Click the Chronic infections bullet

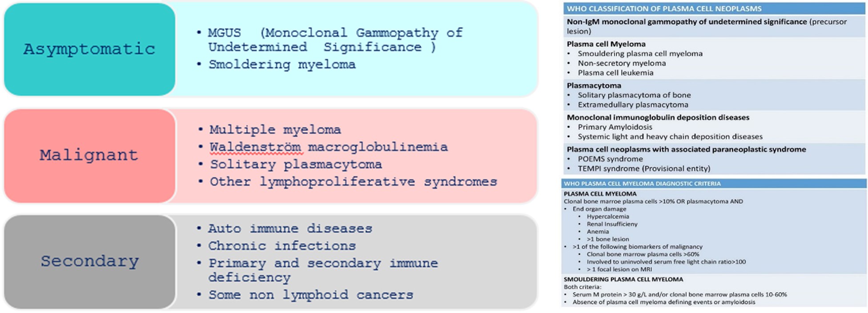click(282, 246)
